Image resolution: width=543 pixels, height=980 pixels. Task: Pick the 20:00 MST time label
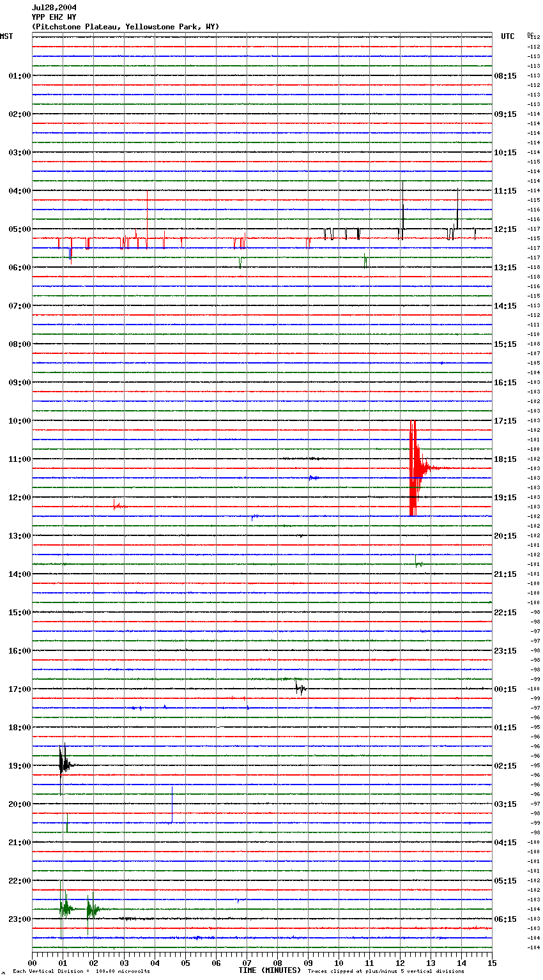point(19,804)
